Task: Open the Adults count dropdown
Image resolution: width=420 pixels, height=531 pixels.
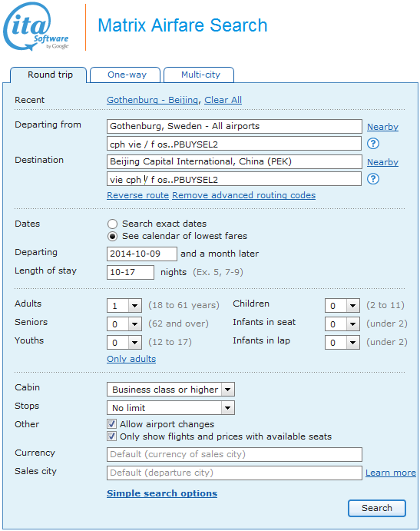Action: (124, 306)
